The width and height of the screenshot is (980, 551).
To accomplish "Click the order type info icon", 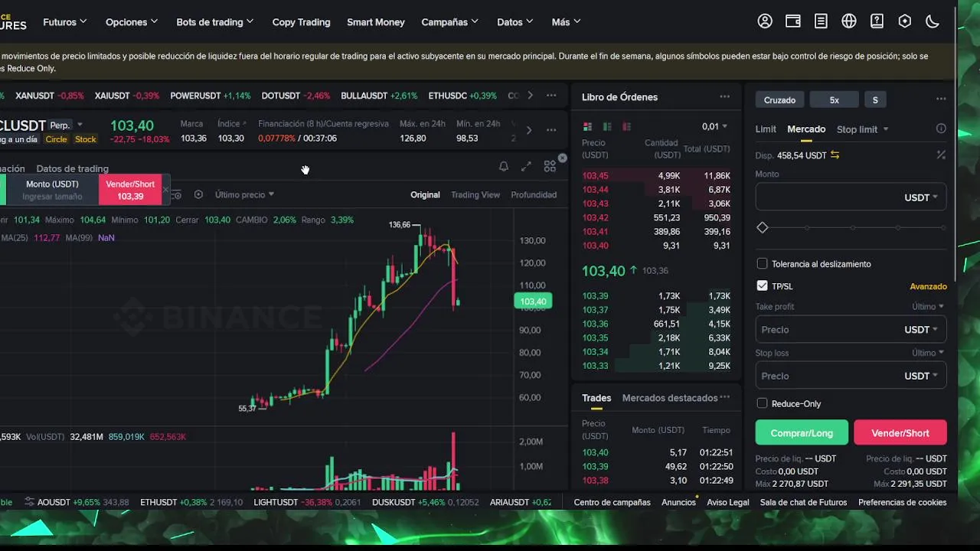I will [941, 129].
